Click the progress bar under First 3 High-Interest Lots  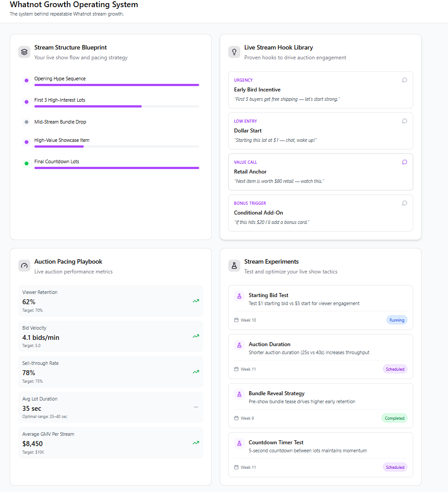117,106
